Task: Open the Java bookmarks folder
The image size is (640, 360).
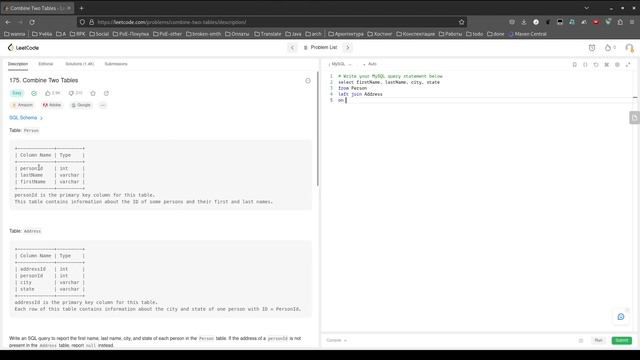Action: (293, 34)
